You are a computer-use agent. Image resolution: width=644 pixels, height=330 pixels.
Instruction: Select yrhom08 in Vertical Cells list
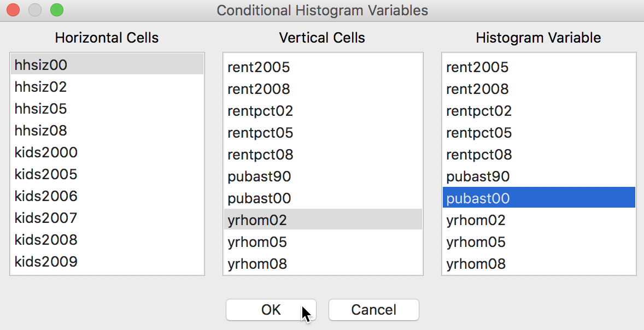click(x=323, y=263)
